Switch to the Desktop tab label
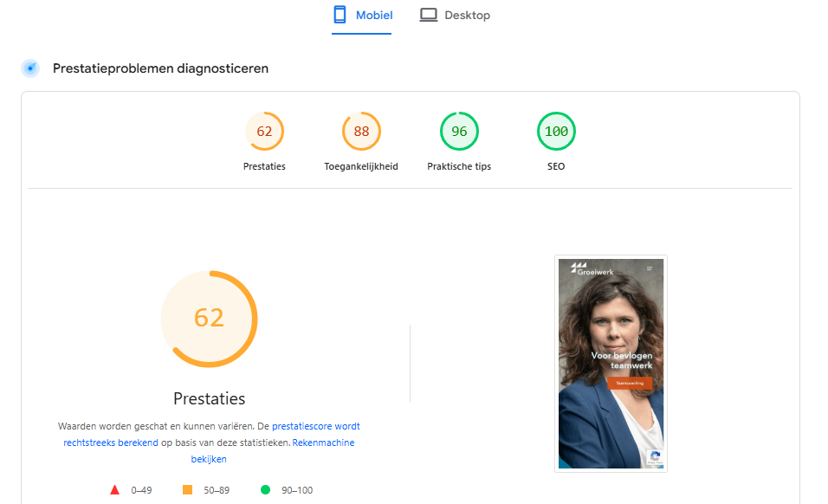Viewport: 828px width, 504px height. click(467, 15)
